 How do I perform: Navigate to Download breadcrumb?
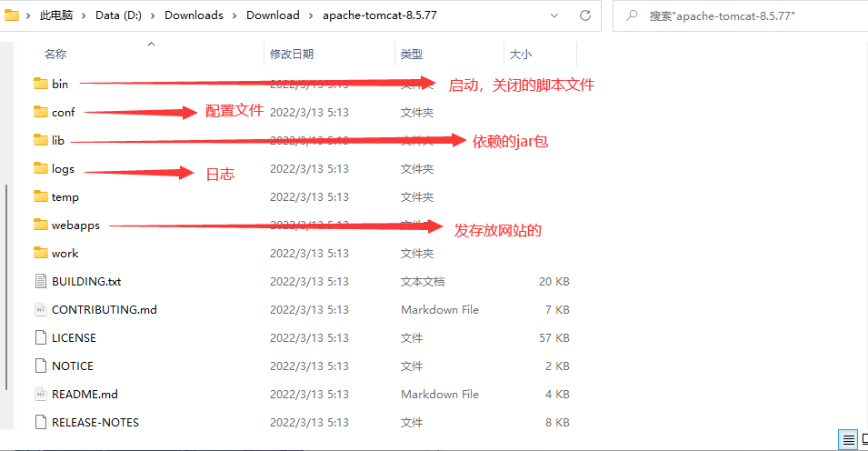(x=273, y=15)
